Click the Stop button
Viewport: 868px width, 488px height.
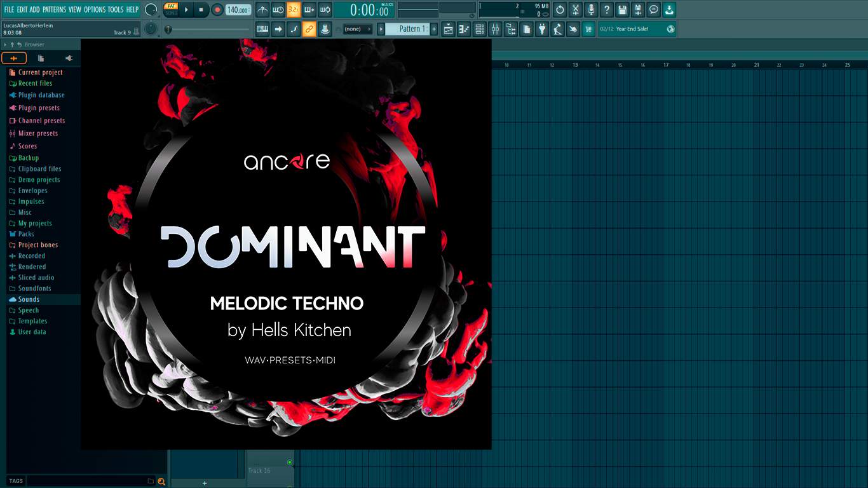[201, 10]
